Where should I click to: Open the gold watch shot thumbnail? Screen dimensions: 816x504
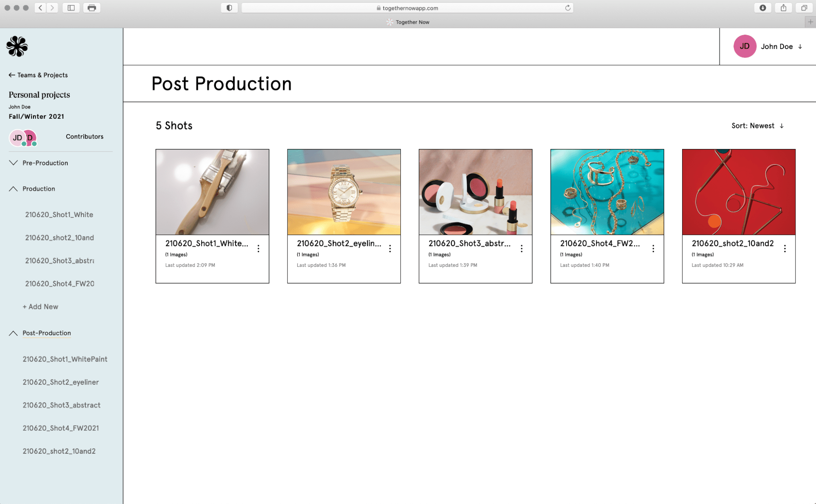click(344, 192)
